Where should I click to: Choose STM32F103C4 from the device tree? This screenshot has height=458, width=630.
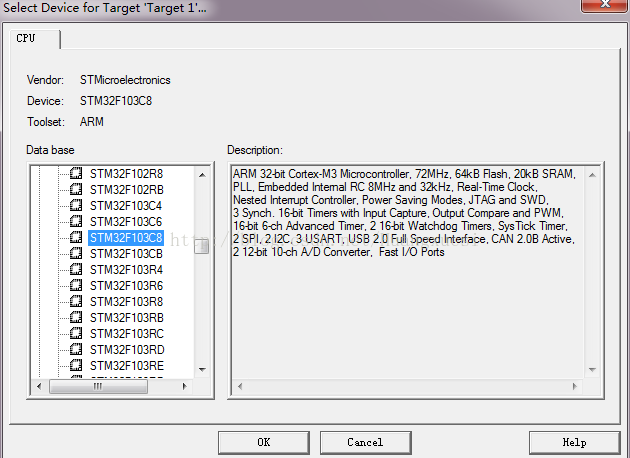click(x=126, y=206)
